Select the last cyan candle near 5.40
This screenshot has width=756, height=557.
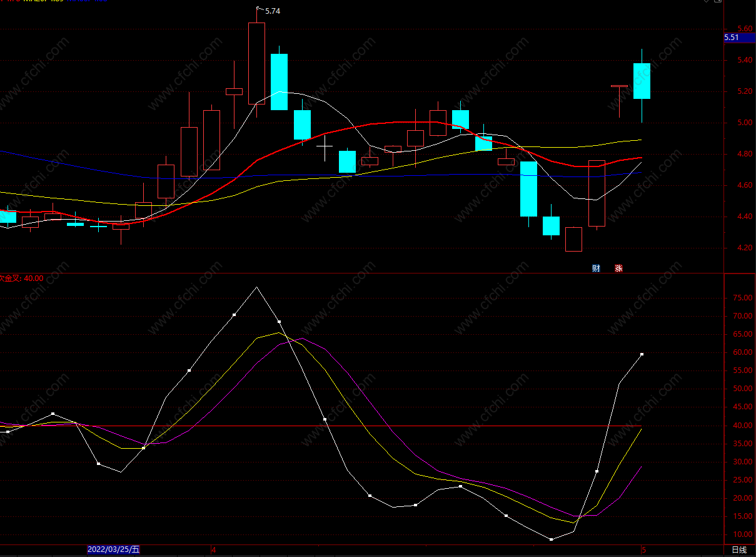pos(642,81)
